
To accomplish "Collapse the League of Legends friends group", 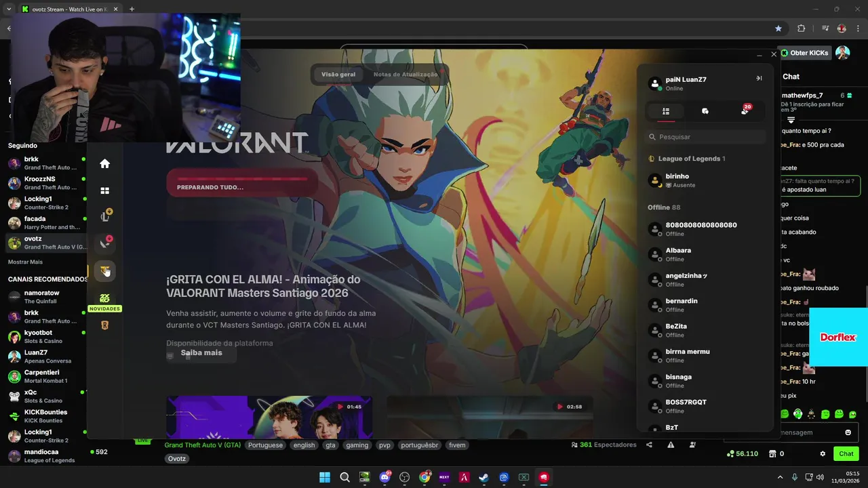I will 688,159.
